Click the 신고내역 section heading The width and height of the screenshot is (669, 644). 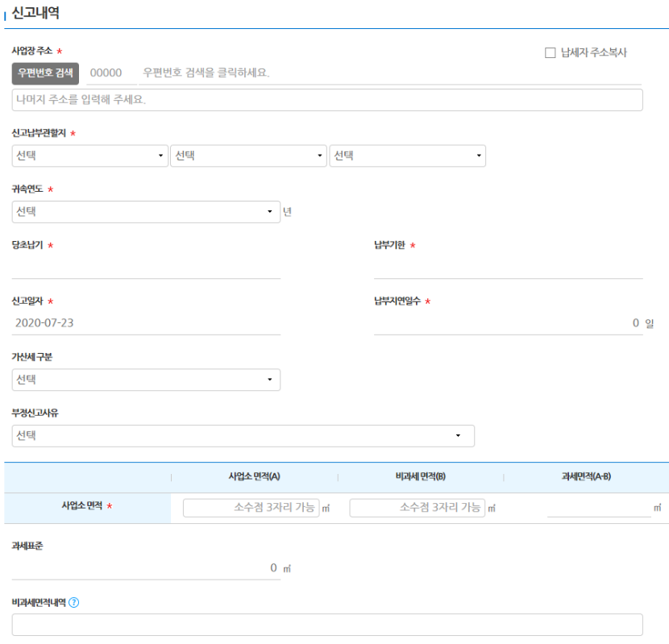[x=35, y=13]
